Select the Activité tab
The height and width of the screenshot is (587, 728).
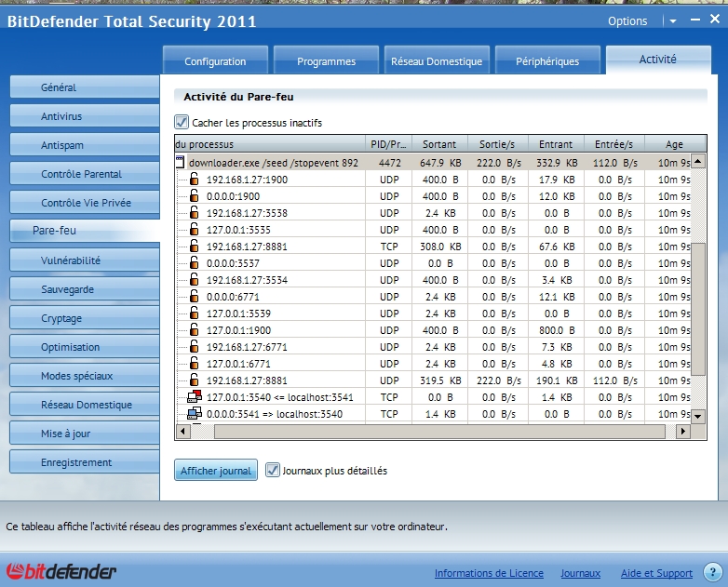tap(658, 60)
